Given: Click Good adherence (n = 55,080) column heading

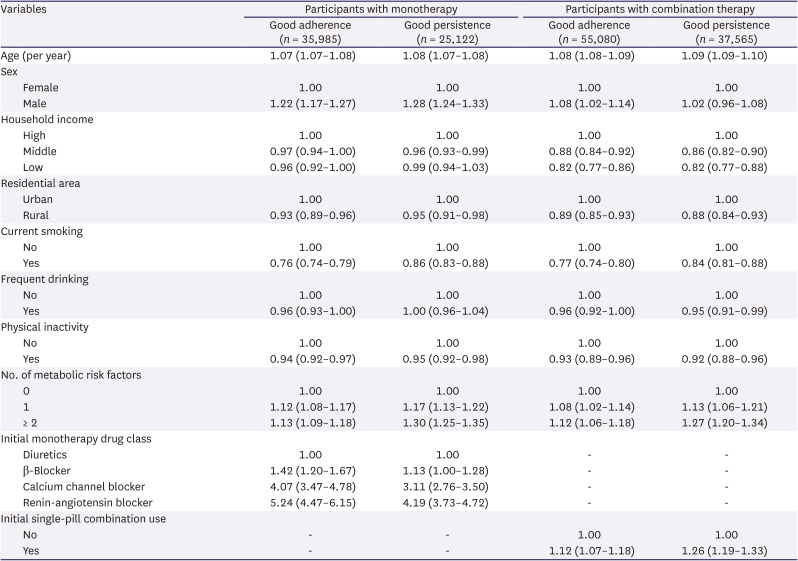Looking at the screenshot, I should [589, 31].
